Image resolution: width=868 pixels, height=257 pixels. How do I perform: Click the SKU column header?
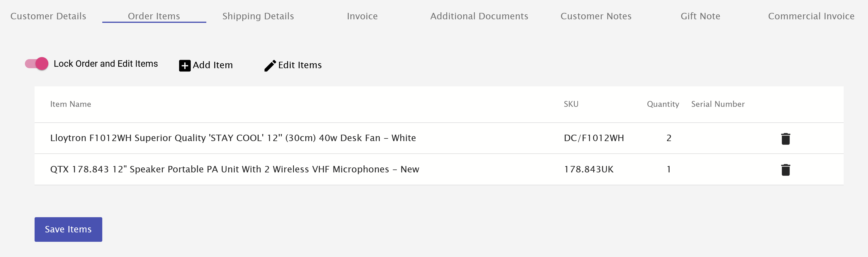pos(571,104)
